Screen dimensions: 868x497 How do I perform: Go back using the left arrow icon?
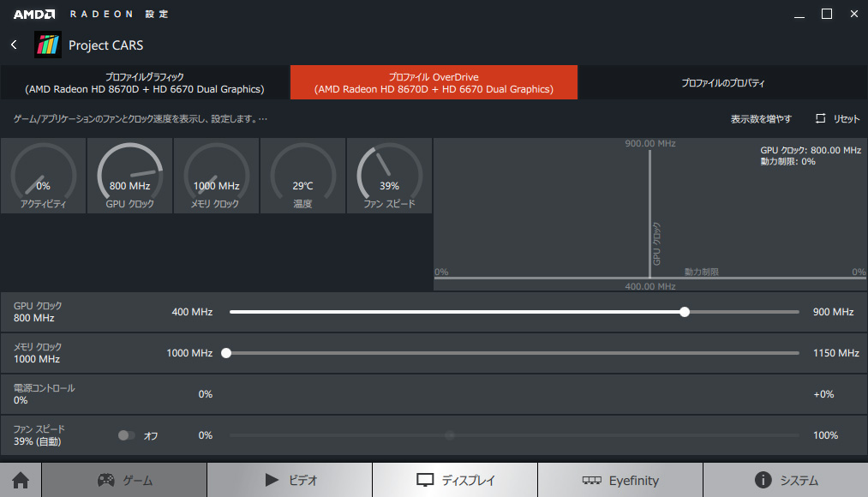pos(15,45)
